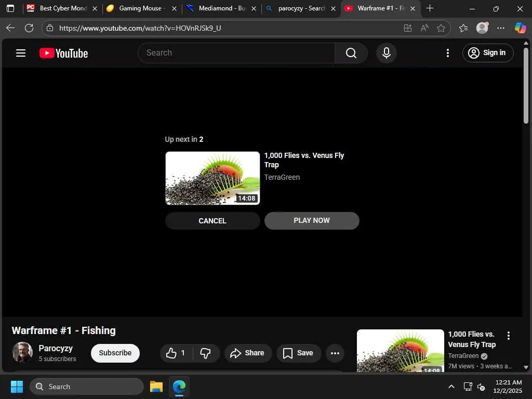Focus the YouTube Search field
532x399 pixels.
point(236,53)
